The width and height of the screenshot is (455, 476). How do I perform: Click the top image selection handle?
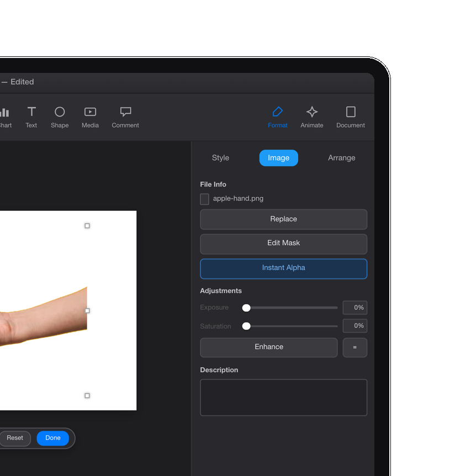pos(87,226)
